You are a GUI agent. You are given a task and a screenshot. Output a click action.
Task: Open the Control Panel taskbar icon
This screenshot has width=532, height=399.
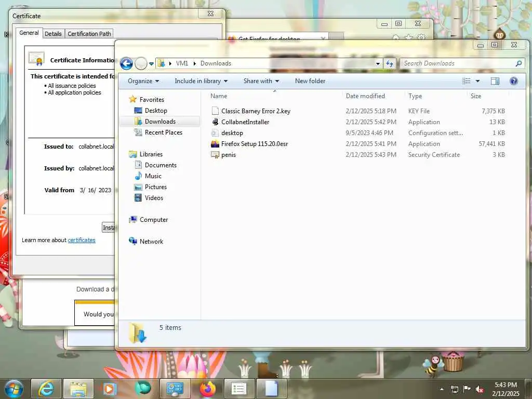[x=175, y=389]
